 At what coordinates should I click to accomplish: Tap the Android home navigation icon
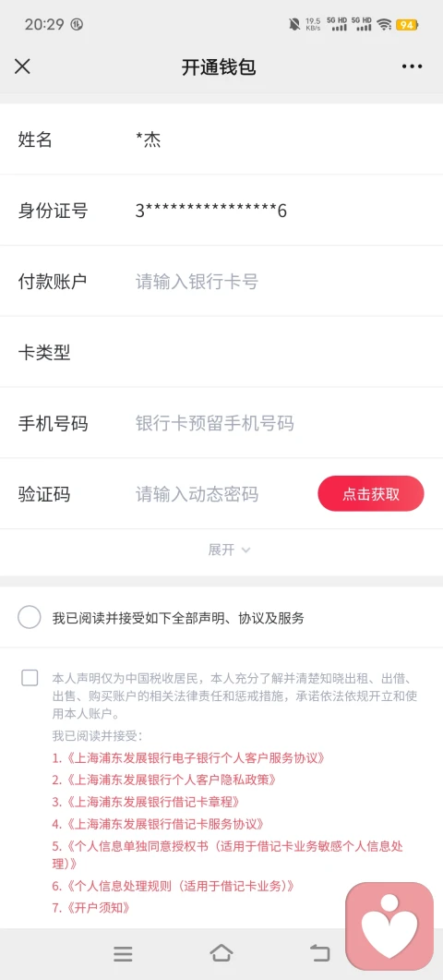221,952
